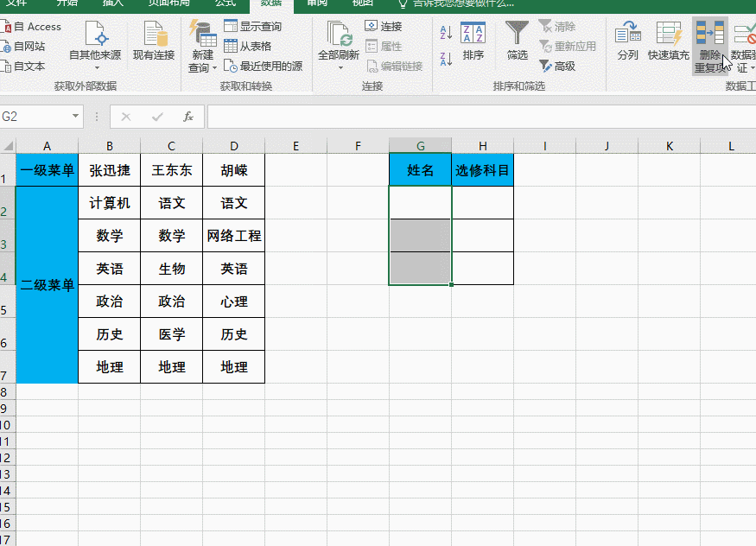Click into the formula bar input
The width and height of the screenshot is (756, 546).
click(481, 117)
